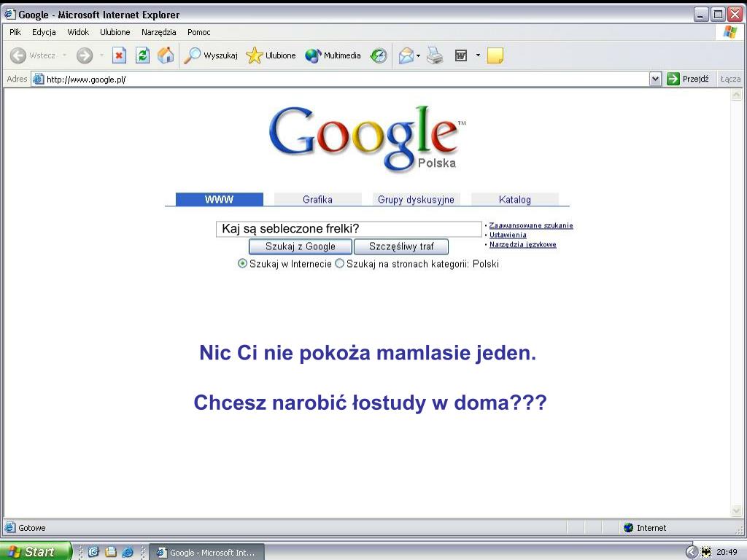This screenshot has width=747, height=560.
Task: Click the Szukaj z Google button
Action: pyautogui.click(x=300, y=246)
